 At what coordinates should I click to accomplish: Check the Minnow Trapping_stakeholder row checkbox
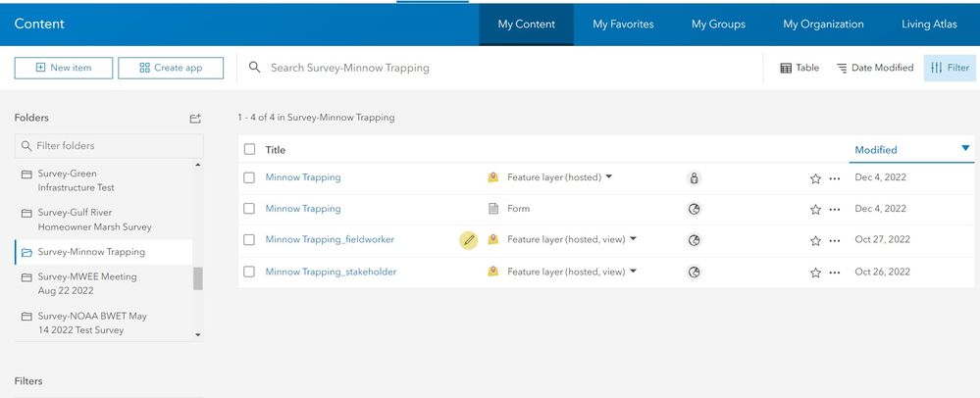[249, 272]
